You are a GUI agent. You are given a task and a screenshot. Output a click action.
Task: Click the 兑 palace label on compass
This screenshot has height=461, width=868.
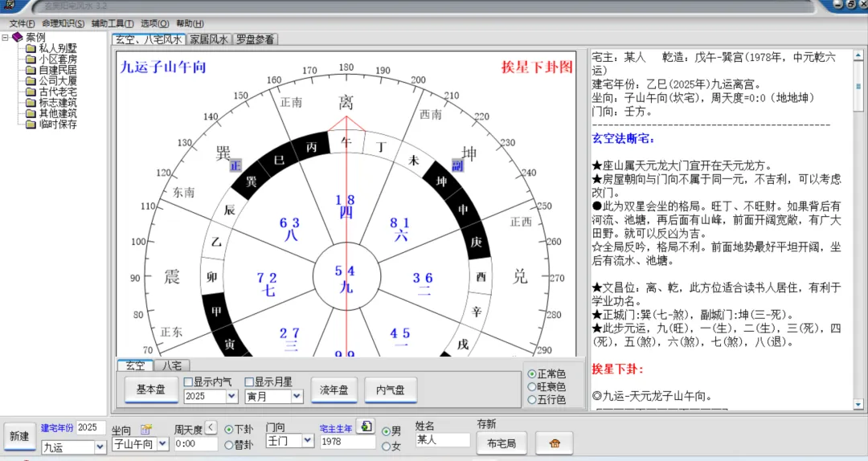[x=520, y=276]
